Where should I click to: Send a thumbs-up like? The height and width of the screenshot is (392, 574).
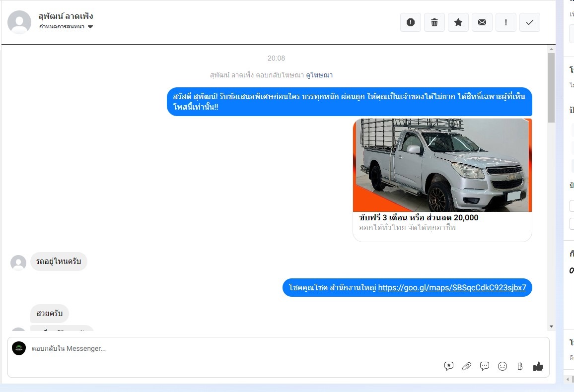(538, 366)
